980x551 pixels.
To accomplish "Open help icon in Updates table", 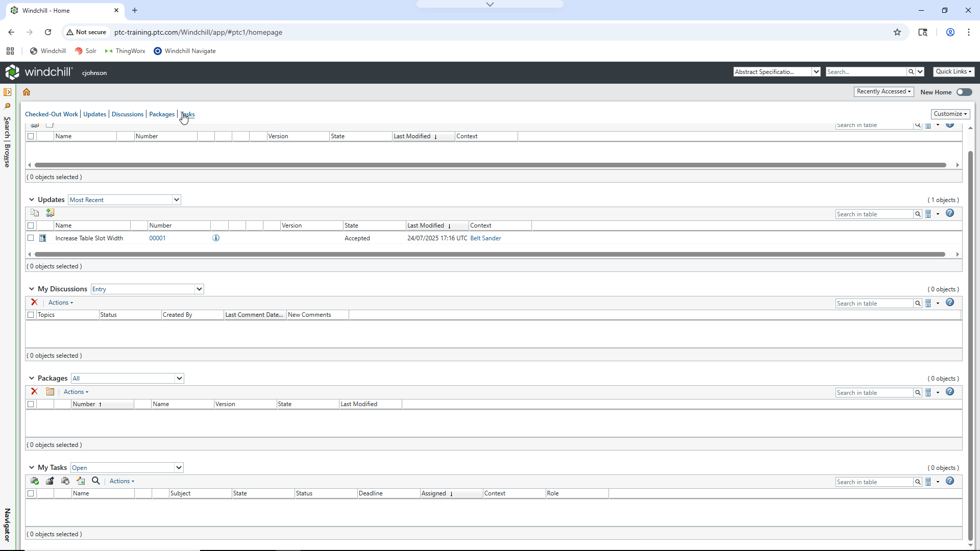I will click(950, 213).
